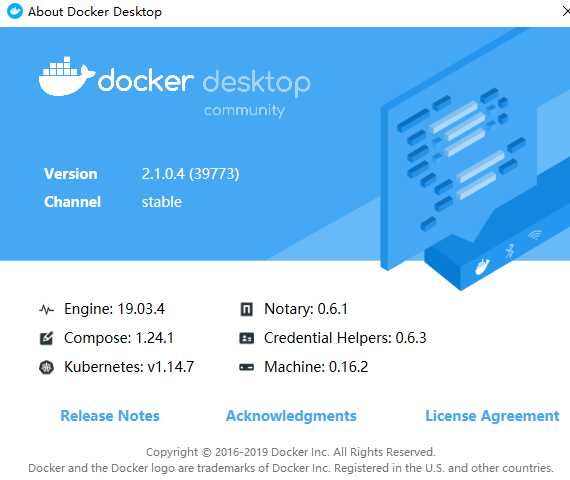Click the Machine icon
Image resolution: width=570 pixels, height=480 pixels.
tap(246, 367)
